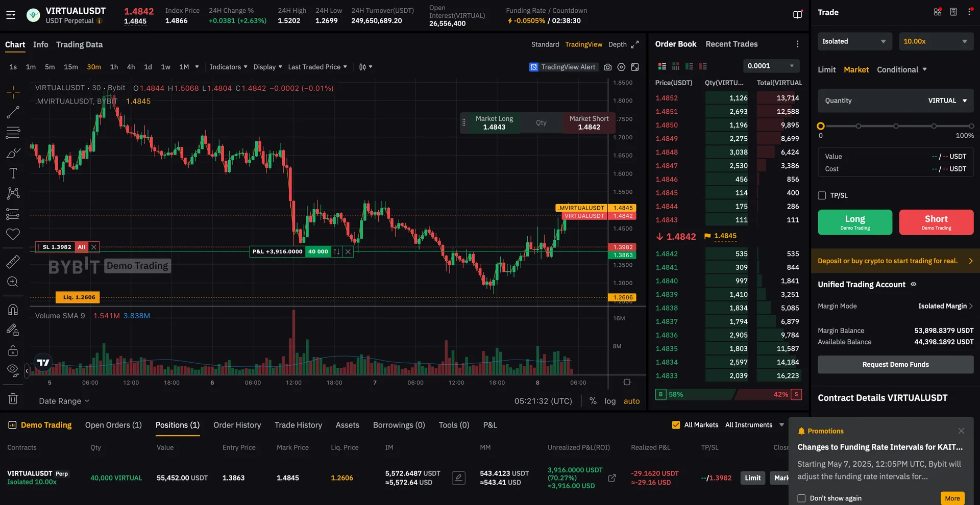Toggle auto scale on the chart
Screen dimensions: 980x505
point(631,401)
